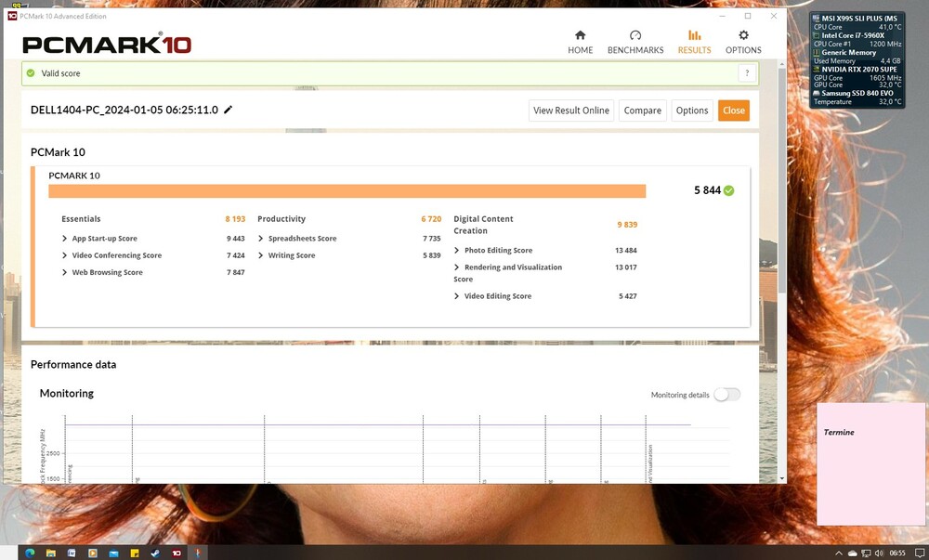
Task: Go to the HOME tab
Action: click(580, 43)
